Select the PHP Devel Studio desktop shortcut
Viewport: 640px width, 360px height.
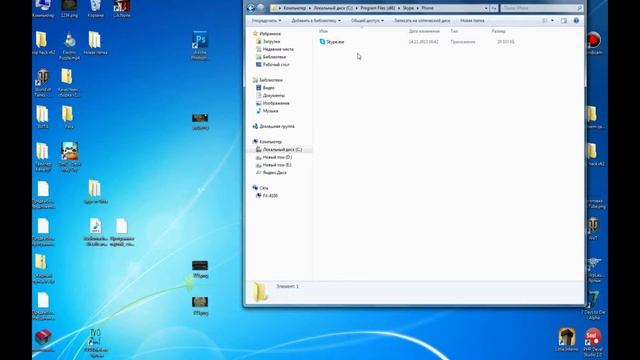(593, 342)
